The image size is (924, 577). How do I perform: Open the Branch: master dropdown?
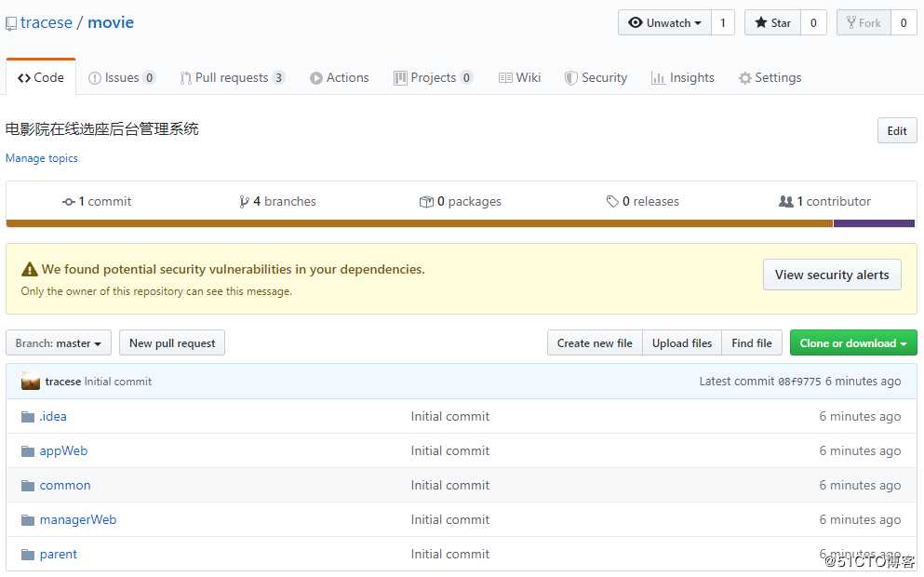point(59,343)
